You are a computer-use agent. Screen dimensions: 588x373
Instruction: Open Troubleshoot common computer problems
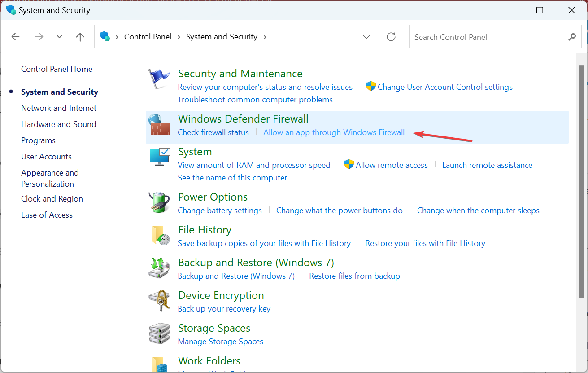(255, 99)
